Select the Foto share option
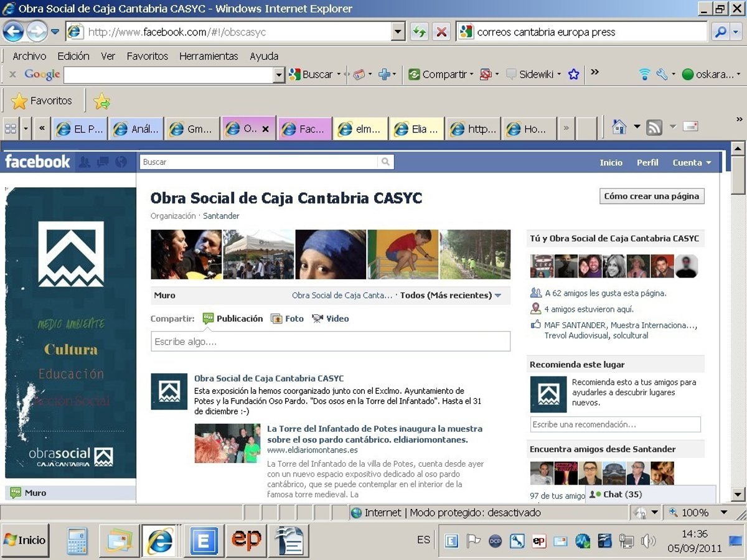Image resolution: width=747 pixels, height=560 pixels. [288, 319]
